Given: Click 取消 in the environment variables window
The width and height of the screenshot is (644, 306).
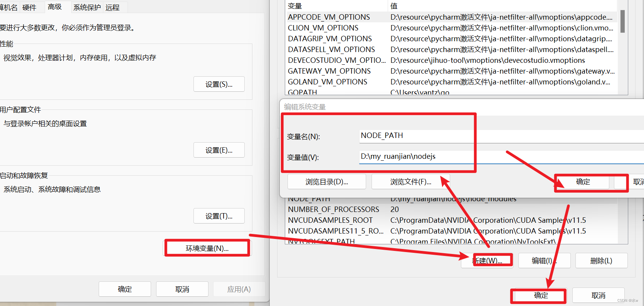Looking at the screenshot, I should [x=598, y=295].
